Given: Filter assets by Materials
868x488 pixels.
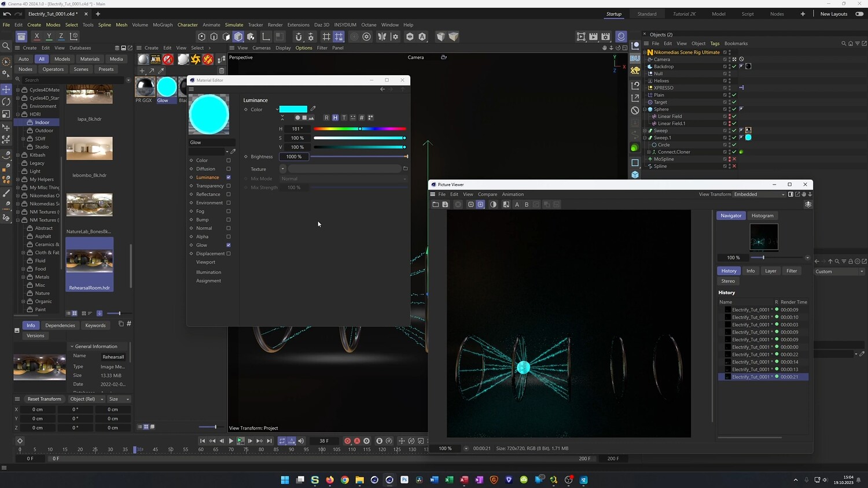Looking at the screenshot, I should pyautogui.click(x=90, y=59).
